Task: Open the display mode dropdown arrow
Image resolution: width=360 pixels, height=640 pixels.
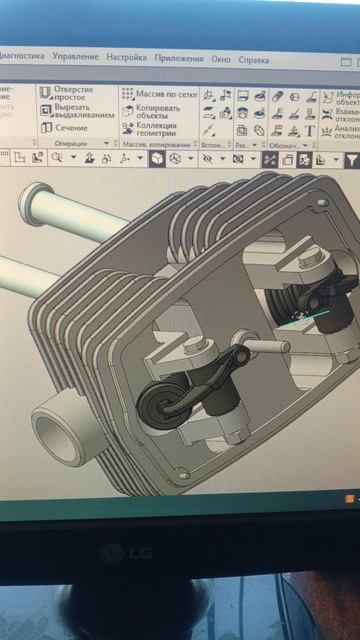Action: [x=190, y=158]
